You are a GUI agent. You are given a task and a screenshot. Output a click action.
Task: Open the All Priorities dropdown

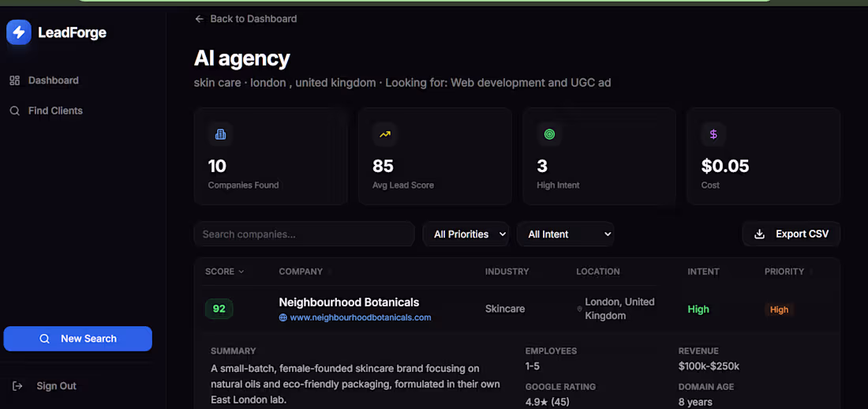tap(466, 234)
